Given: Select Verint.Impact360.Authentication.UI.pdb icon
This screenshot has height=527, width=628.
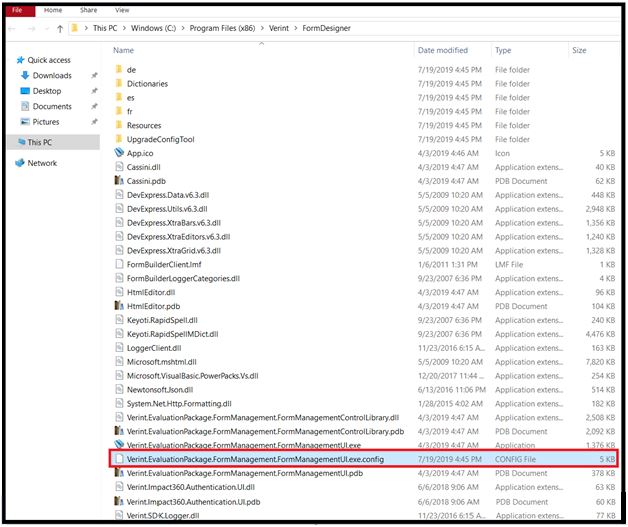Looking at the screenshot, I should tap(119, 501).
